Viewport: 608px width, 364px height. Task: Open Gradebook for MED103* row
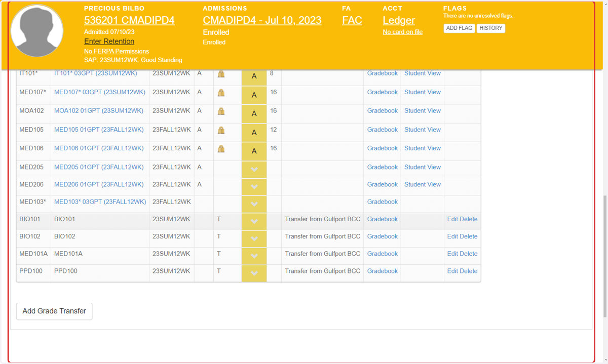383,201
